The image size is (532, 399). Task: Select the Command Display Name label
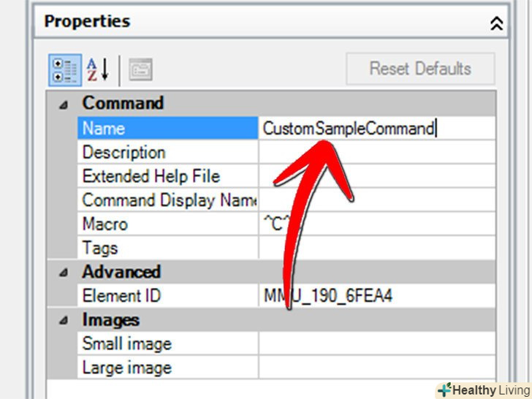[x=170, y=200]
